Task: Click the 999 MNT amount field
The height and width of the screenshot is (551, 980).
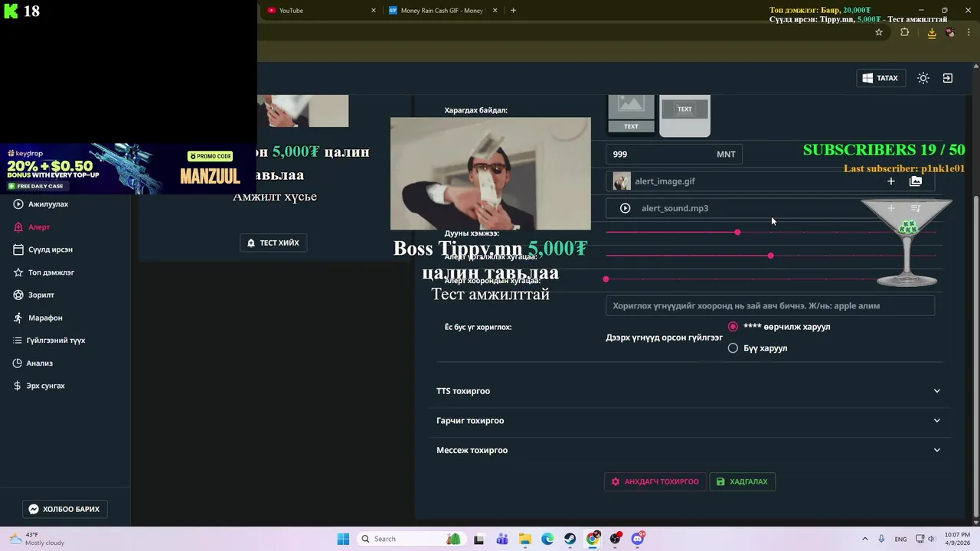Action: click(674, 154)
